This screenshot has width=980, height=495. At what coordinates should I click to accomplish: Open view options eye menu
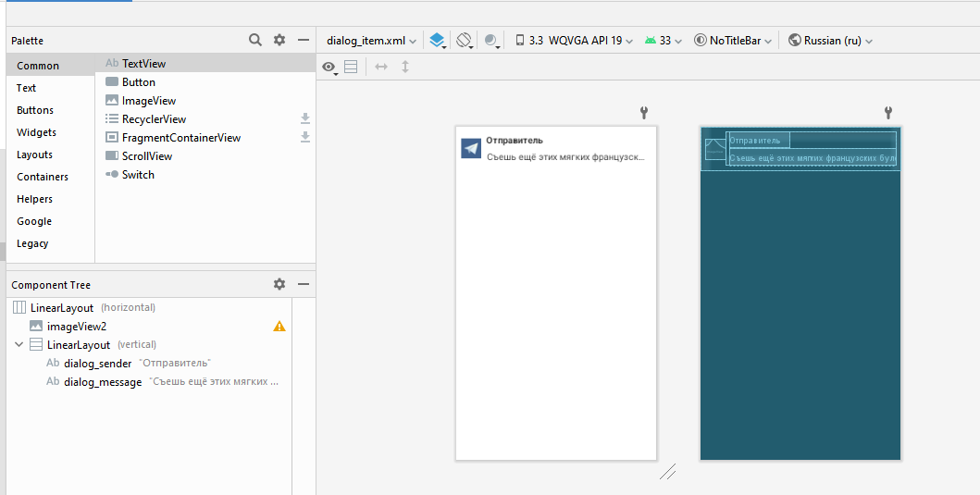[329, 67]
